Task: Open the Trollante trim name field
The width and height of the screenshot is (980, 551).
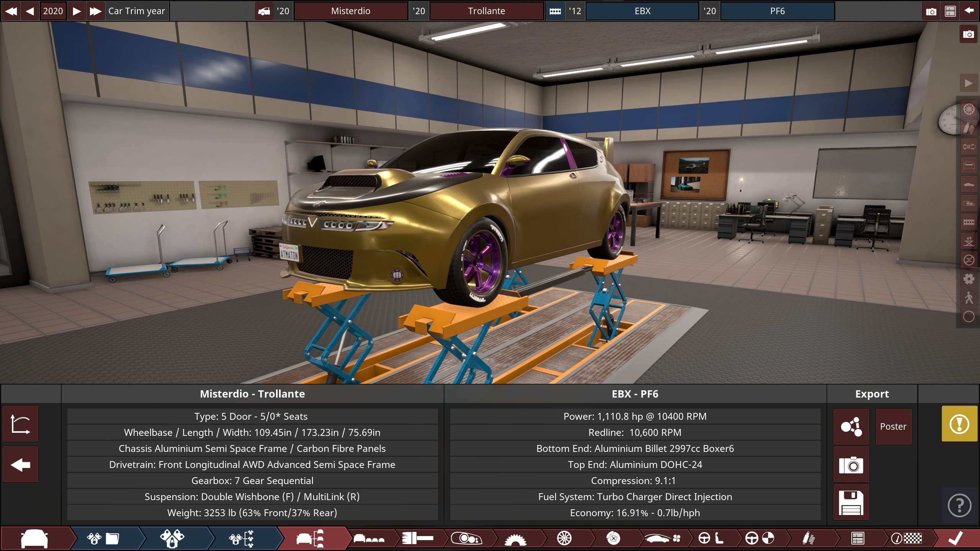Action: point(487,11)
